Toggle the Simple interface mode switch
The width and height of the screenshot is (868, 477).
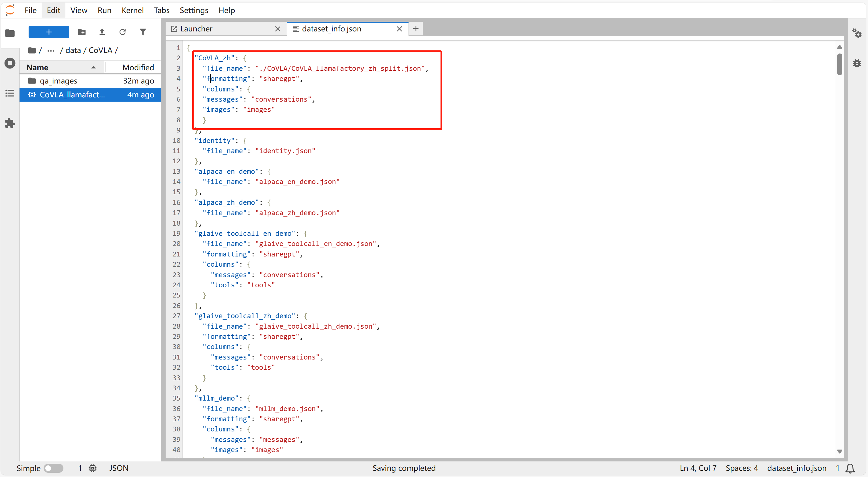click(54, 468)
